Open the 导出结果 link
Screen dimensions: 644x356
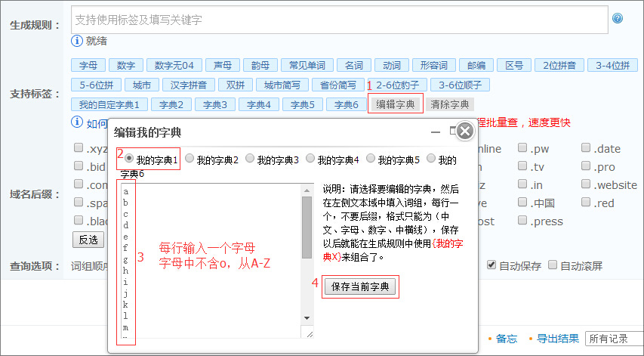[558, 339]
